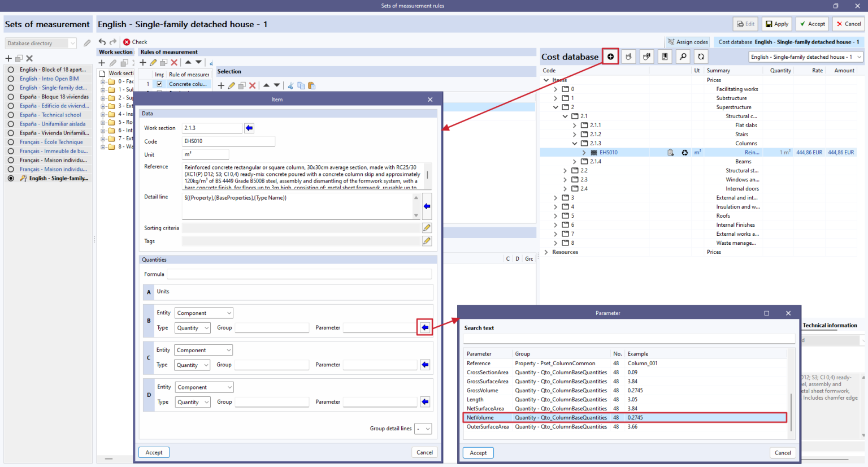The width and height of the screenshot is (868, 467).
Task: Pick a Parameter with the blue arrow in row B
Action: [x=425, y=327]
